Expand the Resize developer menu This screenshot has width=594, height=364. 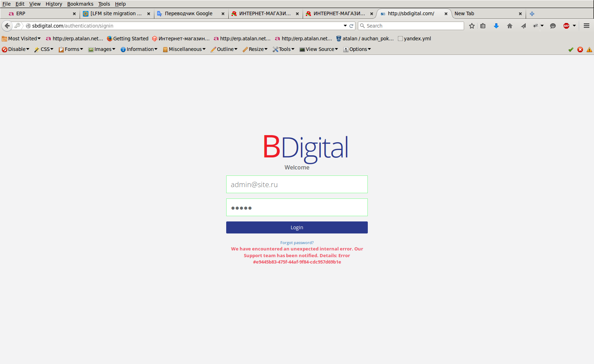click(255, 49)
